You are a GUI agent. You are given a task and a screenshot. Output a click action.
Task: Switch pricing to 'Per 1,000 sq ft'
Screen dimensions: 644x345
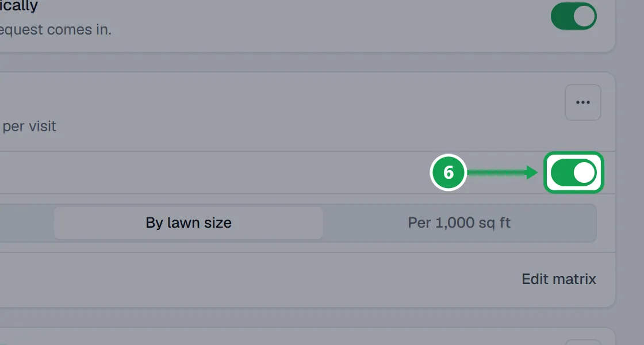[459, 223]
